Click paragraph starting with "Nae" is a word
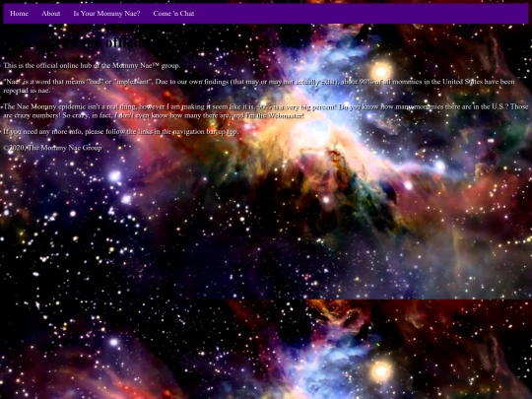 click(259, 86)
